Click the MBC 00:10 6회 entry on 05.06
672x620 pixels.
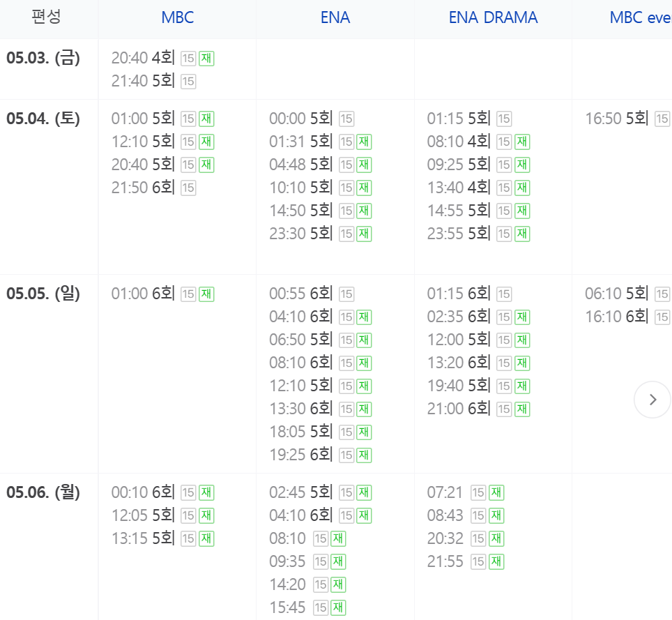[x=163, y=492]
